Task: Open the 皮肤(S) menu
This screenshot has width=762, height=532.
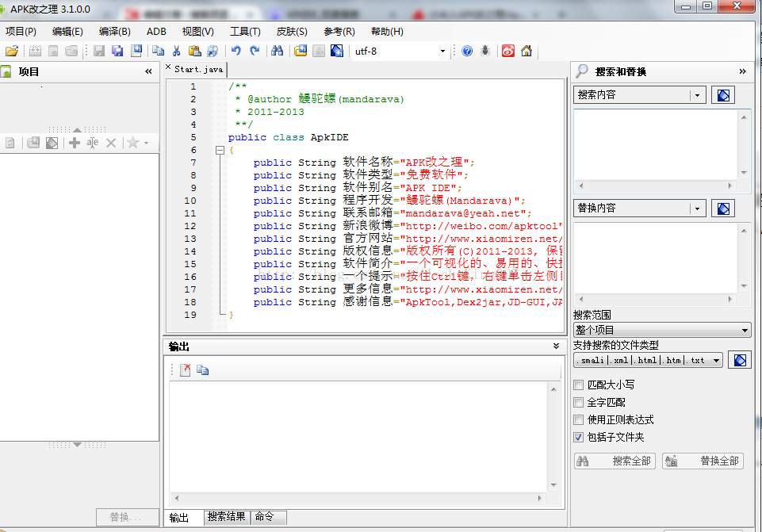Action: tap(292, 32)
